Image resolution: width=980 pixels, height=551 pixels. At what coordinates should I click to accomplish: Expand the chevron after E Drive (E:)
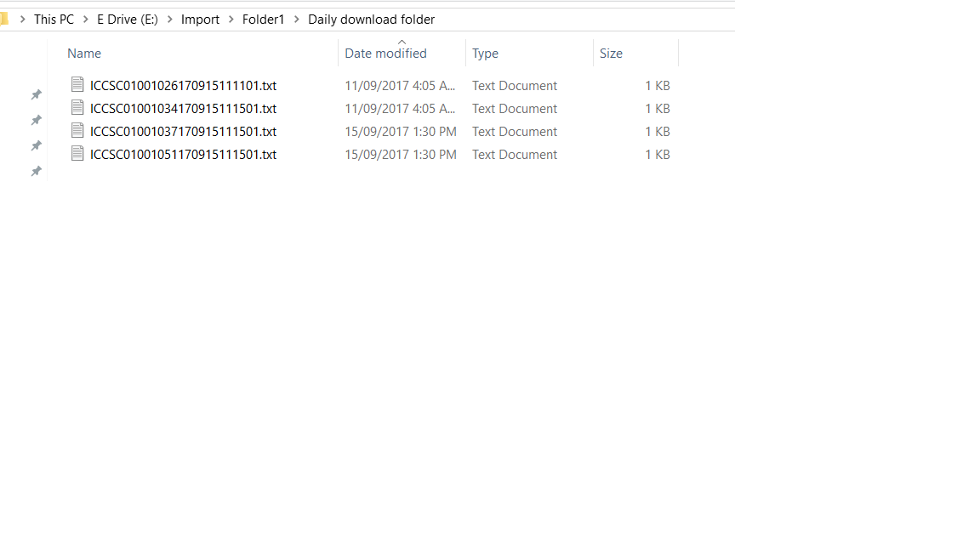169,20
